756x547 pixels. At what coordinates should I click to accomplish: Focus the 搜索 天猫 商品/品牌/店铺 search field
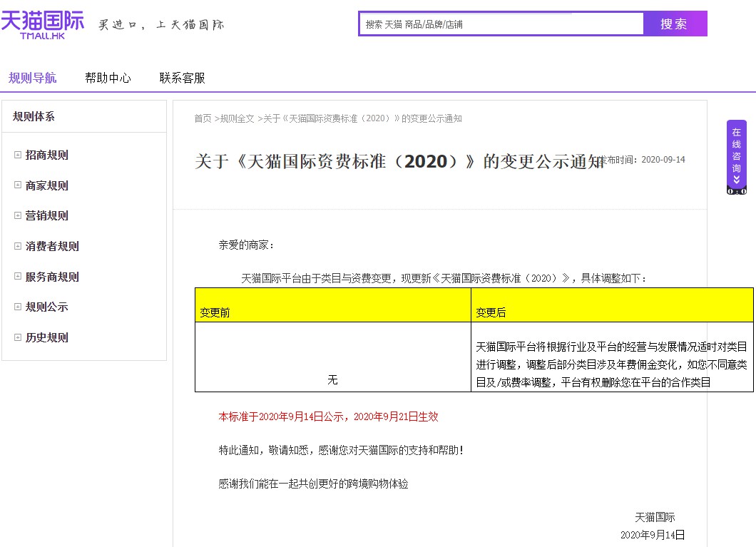[x=501, y=24]
